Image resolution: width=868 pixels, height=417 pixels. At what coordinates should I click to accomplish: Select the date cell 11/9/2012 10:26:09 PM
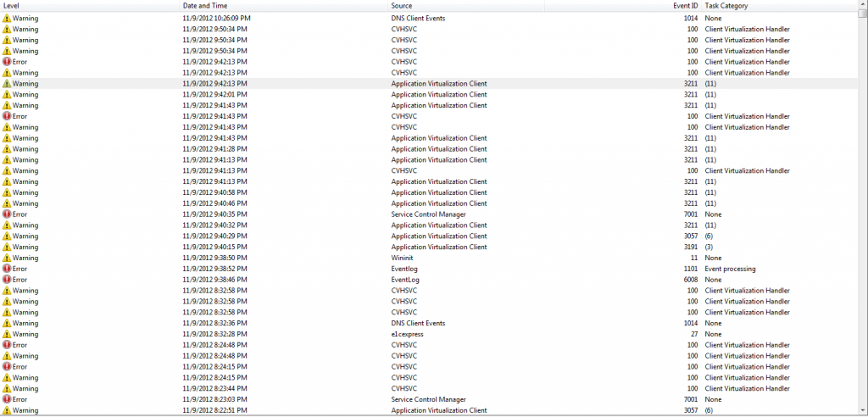216,19
